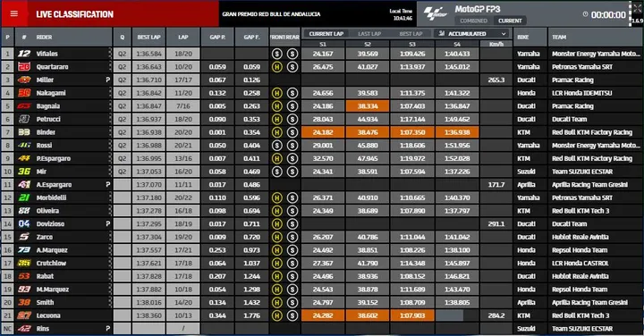Image resolution: width=644 pixels, height=336 pixels.
Task: Click Miller's top speed 265.3
Action: (496, 80)
